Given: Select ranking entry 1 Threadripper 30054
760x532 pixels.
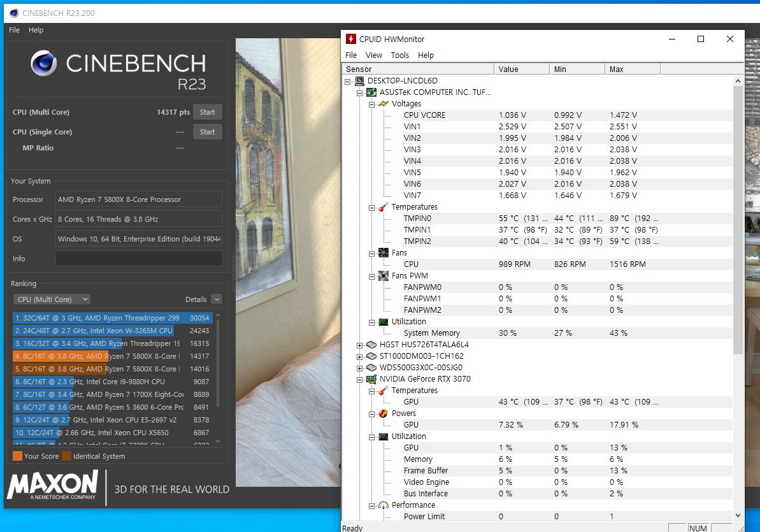Looking at the screenshot, I should tap(113, 318).
